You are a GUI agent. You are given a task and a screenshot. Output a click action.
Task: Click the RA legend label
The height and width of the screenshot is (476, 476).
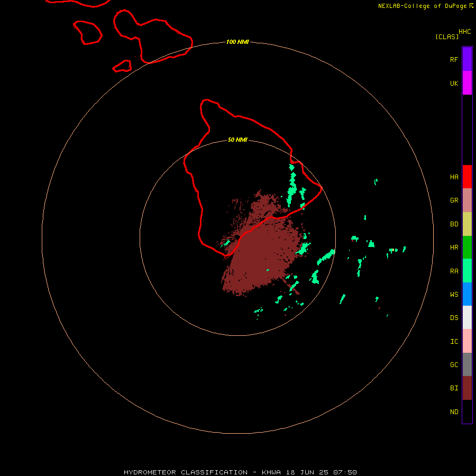coord(454,271)
